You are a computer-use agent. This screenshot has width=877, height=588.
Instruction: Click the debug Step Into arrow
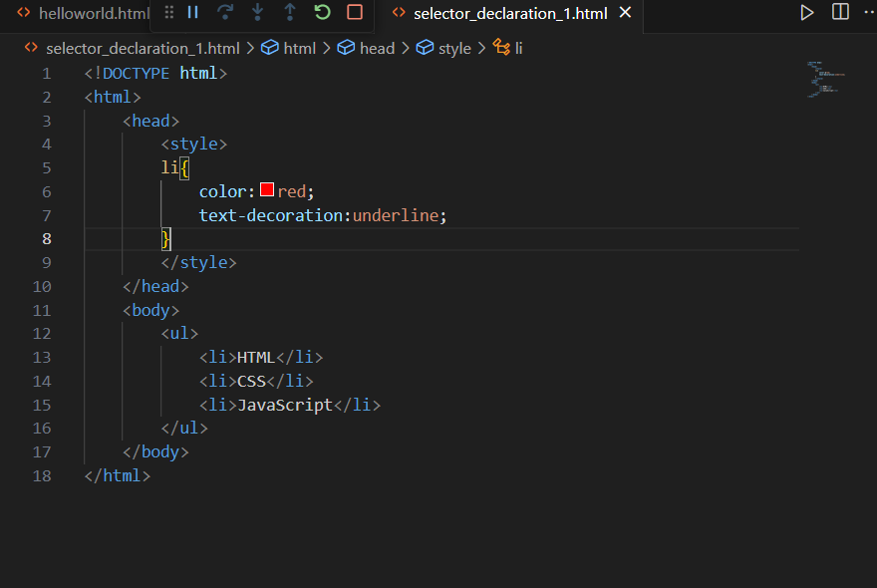coord(257,12)
